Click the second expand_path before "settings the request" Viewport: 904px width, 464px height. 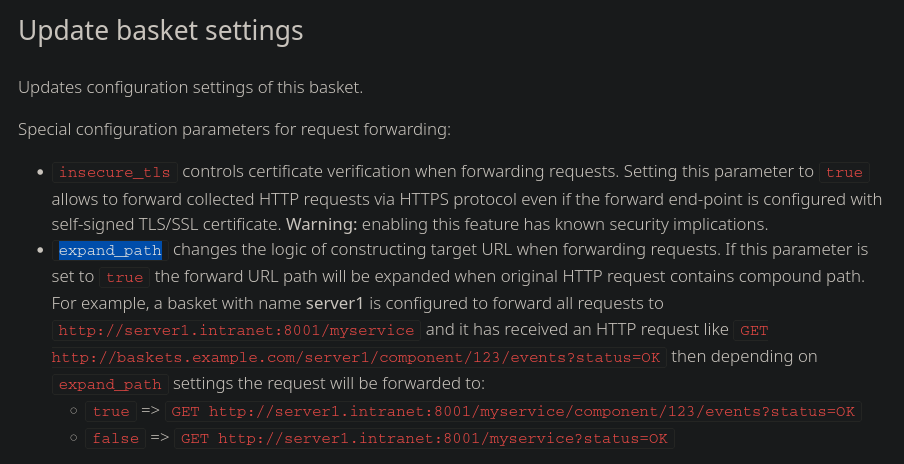[x=110, y=384]
